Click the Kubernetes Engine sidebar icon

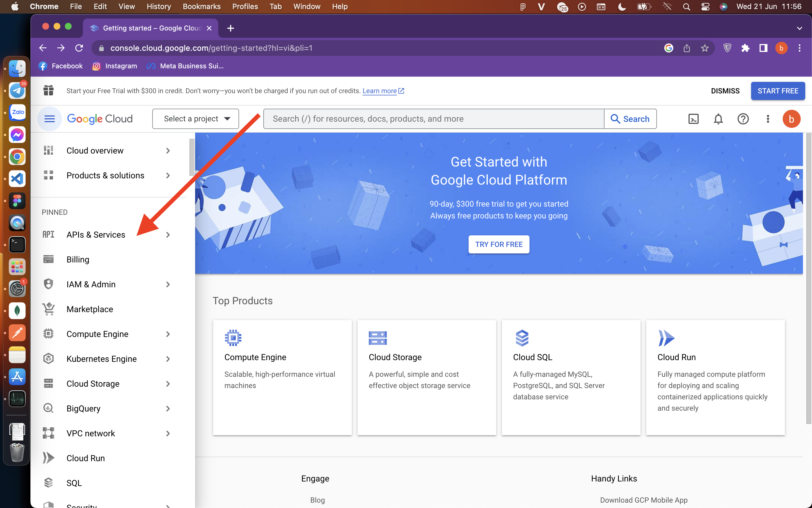[48, 358]
